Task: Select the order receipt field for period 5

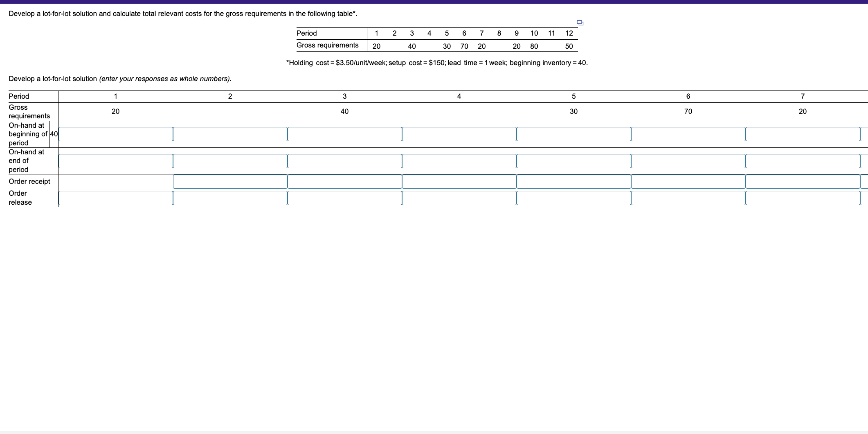Action: [x=574, y=181]
